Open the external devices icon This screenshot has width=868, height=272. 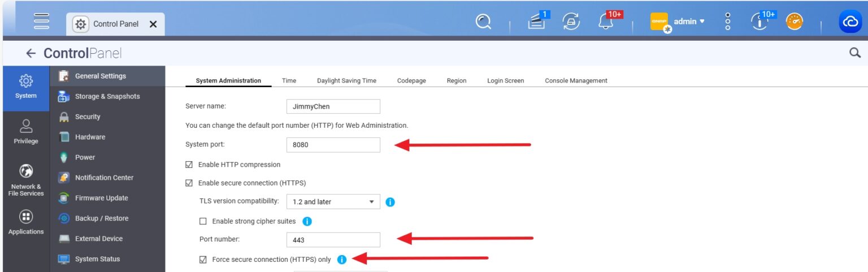tap(571, 21)
